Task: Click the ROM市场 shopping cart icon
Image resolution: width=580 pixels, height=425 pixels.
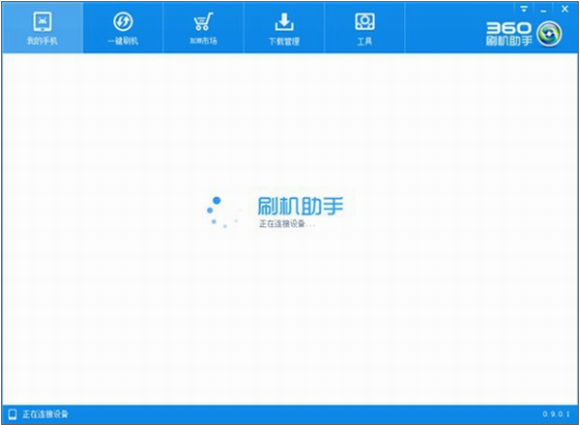Action: (x=203, y=21)
